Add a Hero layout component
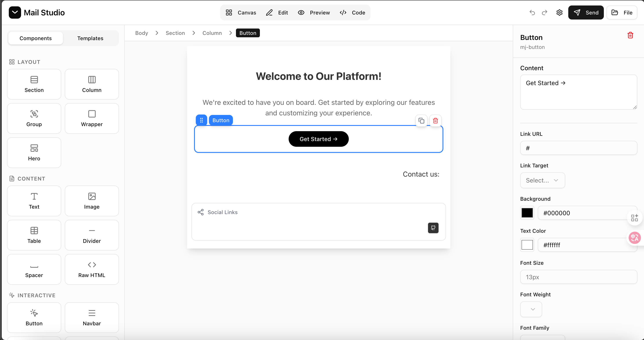This screenshot has height=340, width=644. (x=34, y=152)
